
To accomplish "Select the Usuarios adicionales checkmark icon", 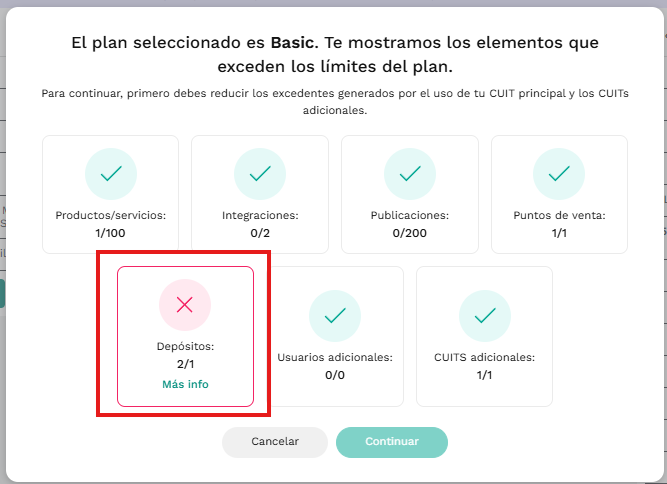I will [335, 316].
